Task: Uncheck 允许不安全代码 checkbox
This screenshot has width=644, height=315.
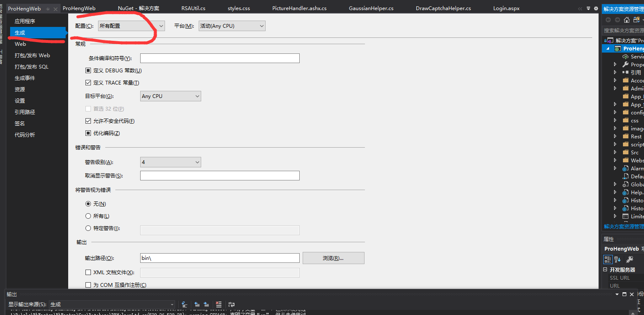Action: coord(88,121)
